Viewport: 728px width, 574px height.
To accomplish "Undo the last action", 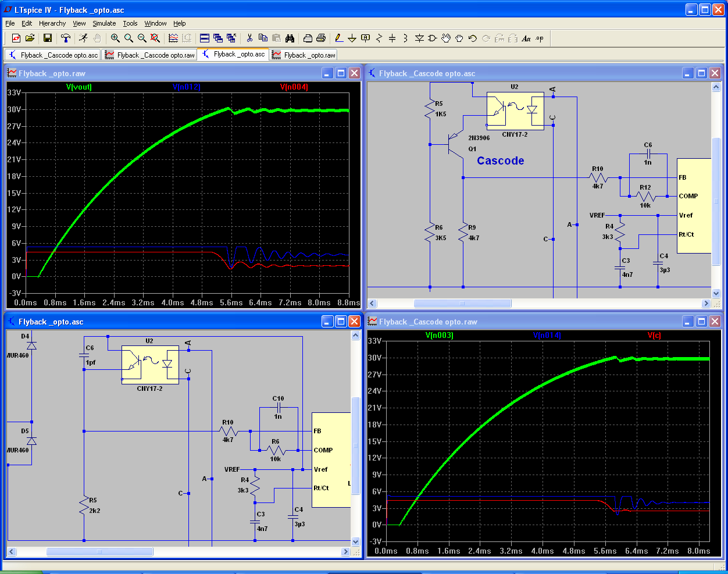I will pyautogui.click(x=473, y=38).
